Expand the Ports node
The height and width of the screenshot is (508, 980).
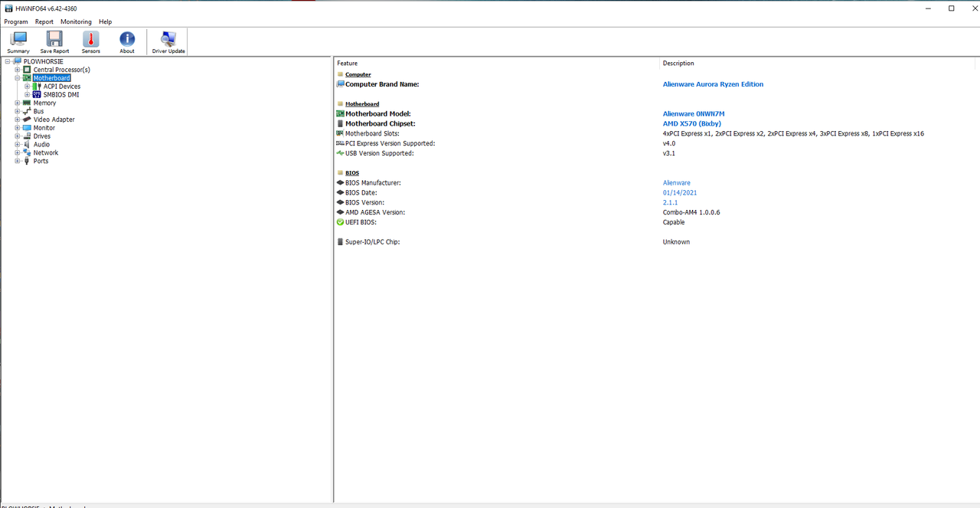[x=17, y=161]
